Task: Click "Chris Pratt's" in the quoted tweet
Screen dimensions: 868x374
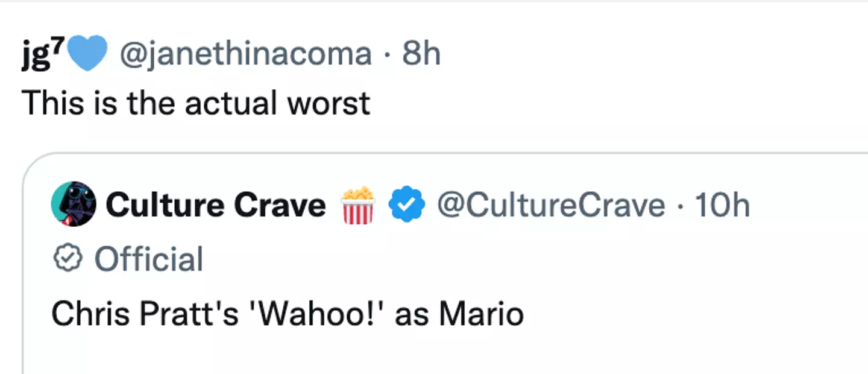Action: [145, 314]
